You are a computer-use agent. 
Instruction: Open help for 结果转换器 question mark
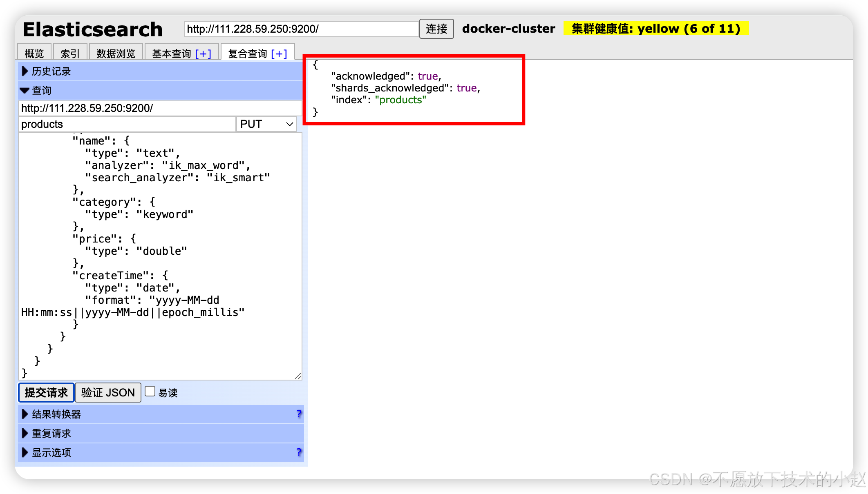pyautogui.click(x=299, y=414)
